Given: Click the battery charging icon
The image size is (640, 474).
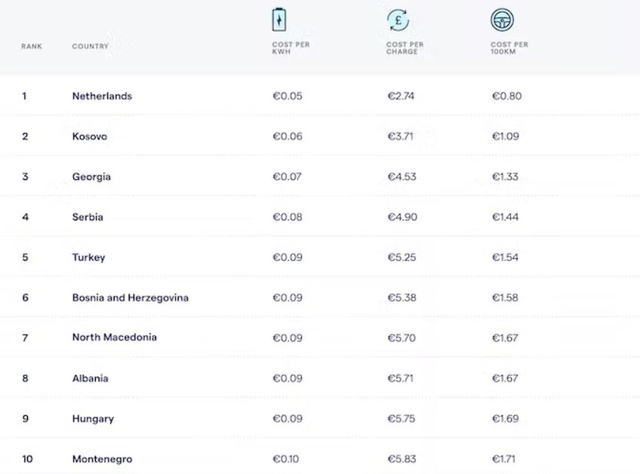Looking at the screenshot, I should pos(279,20).
